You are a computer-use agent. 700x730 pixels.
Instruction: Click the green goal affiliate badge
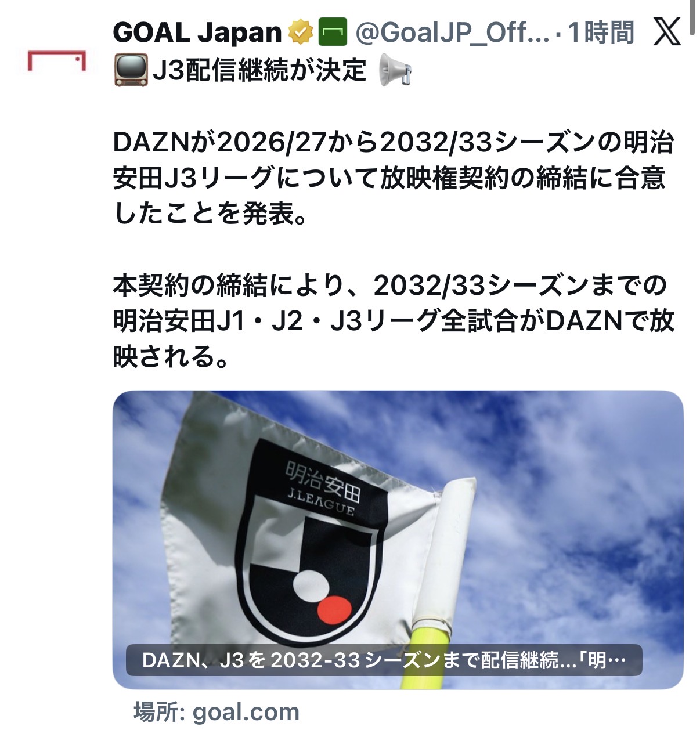333,32
